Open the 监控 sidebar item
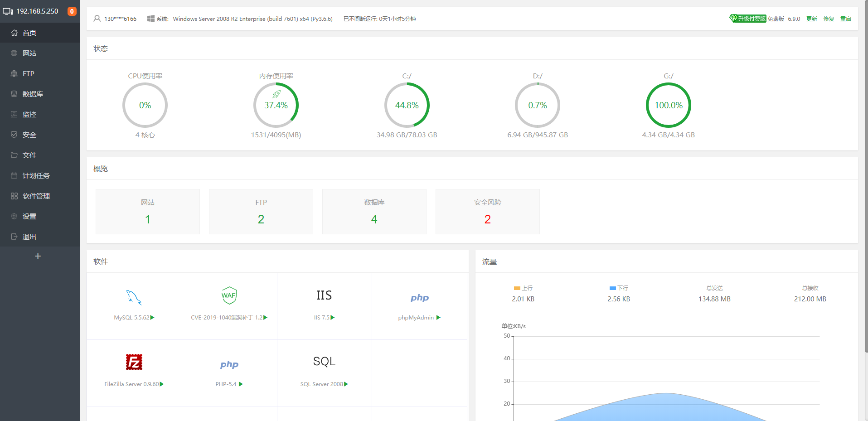This screenshot has width=868, height=421. point(40,114)
